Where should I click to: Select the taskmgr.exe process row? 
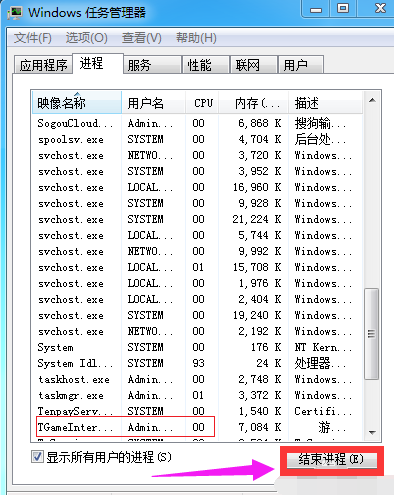tap(197, 395)
